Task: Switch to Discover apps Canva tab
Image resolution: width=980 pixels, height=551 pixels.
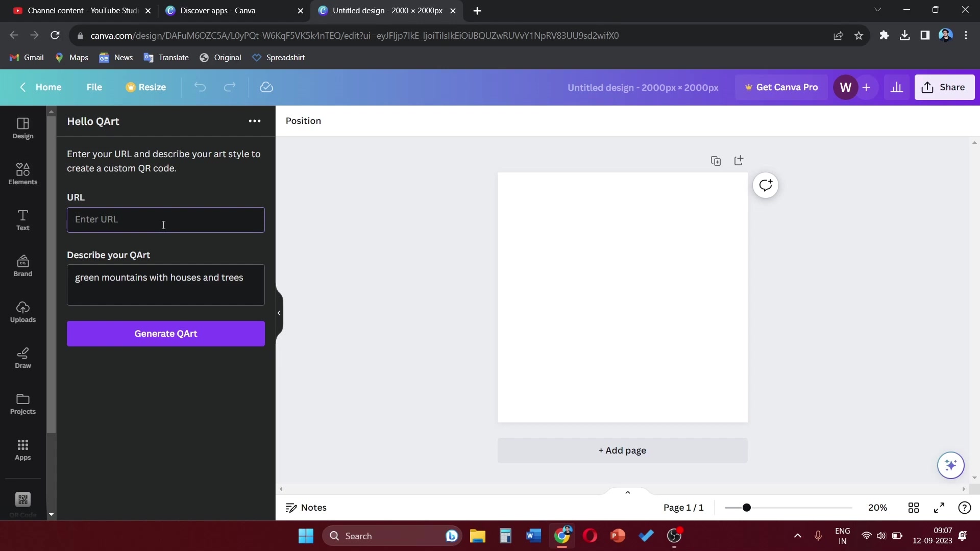Action: tap(234, 11)
